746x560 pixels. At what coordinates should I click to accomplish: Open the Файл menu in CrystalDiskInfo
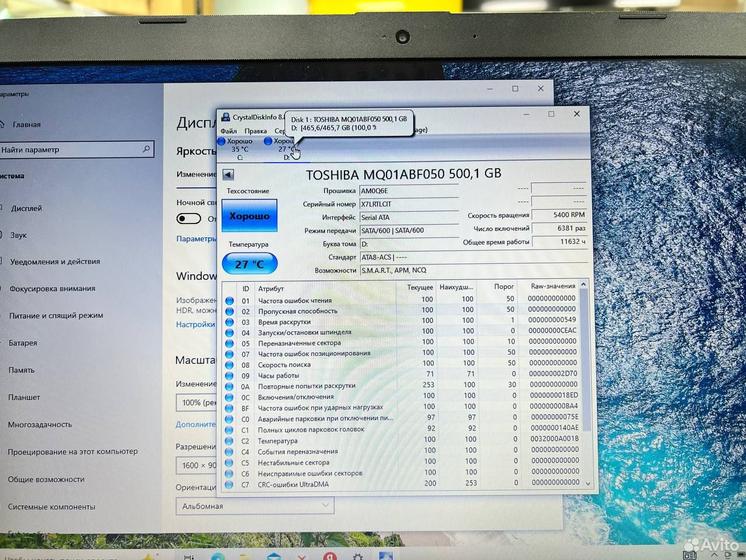tap(229, 130)
